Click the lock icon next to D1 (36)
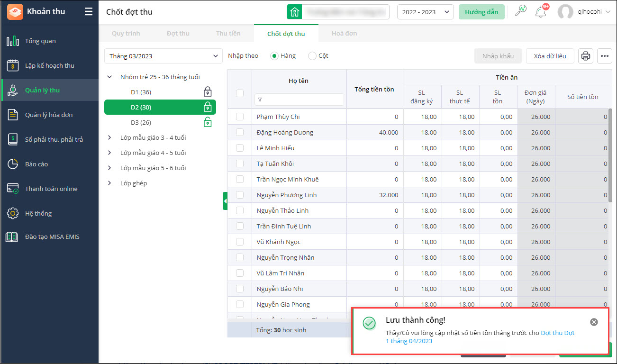 tap(208, 92)
